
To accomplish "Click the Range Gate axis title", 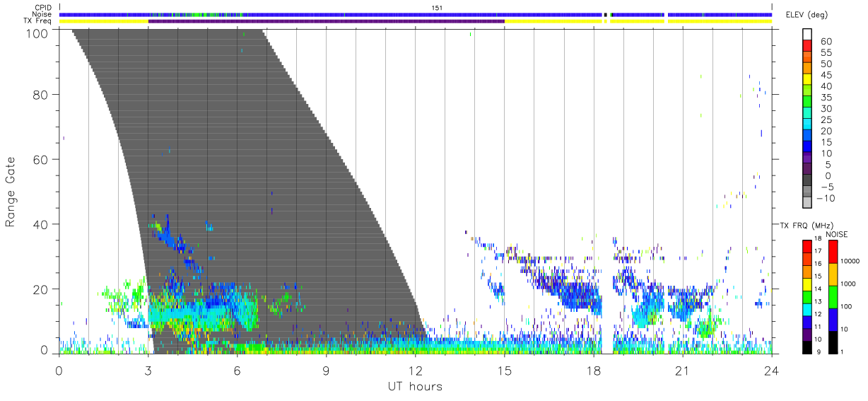I will (11, 192).
